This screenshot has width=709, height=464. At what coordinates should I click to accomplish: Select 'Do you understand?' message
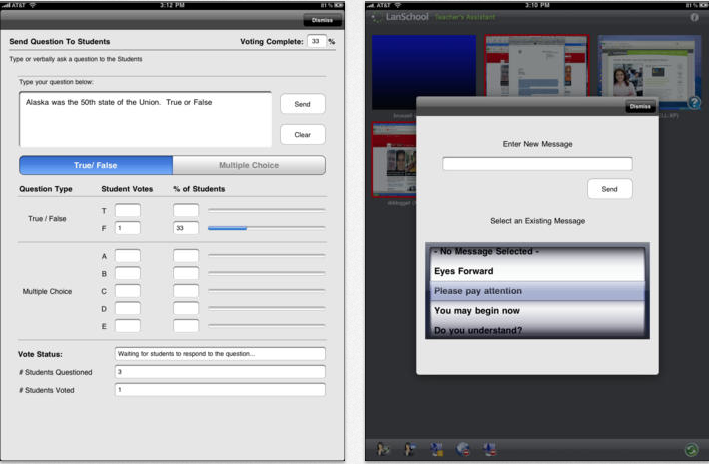(537, 330)
